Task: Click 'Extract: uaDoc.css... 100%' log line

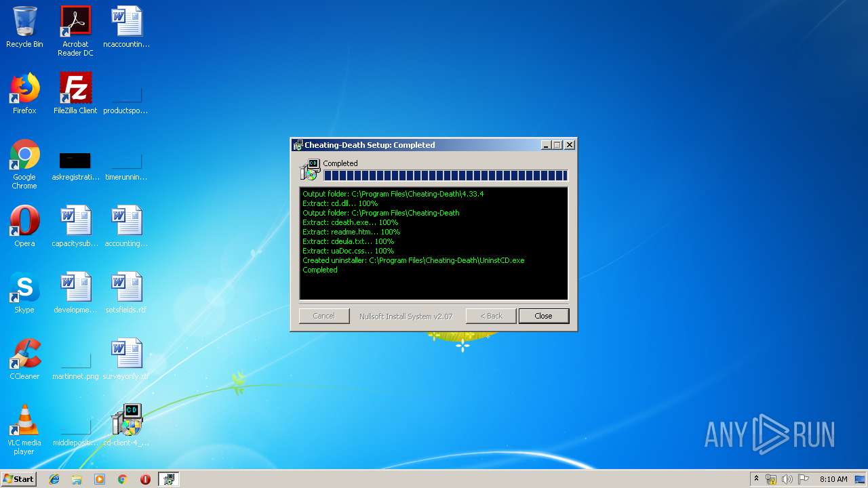Action: tap(348, 251)
